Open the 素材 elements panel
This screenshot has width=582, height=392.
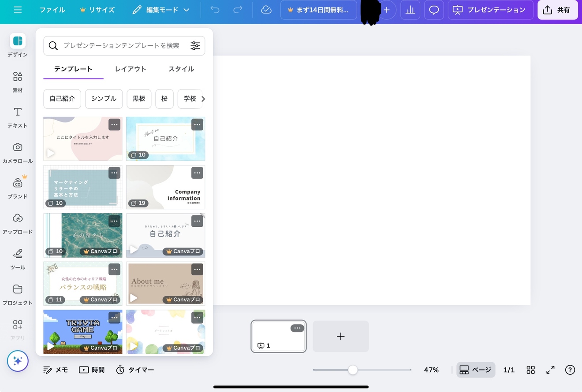pyautogui.click(x=18, y=82)
